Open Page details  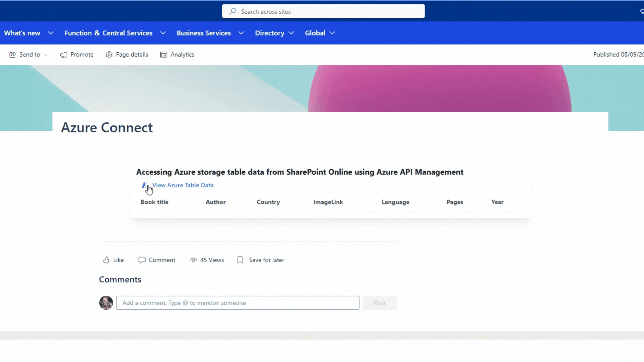132,55
